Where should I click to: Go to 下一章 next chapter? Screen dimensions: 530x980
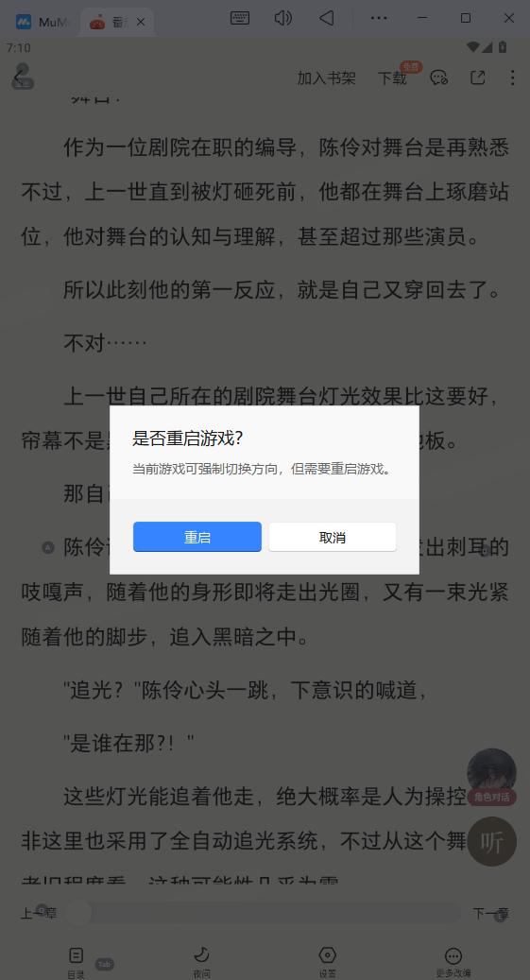click(490, 913)
